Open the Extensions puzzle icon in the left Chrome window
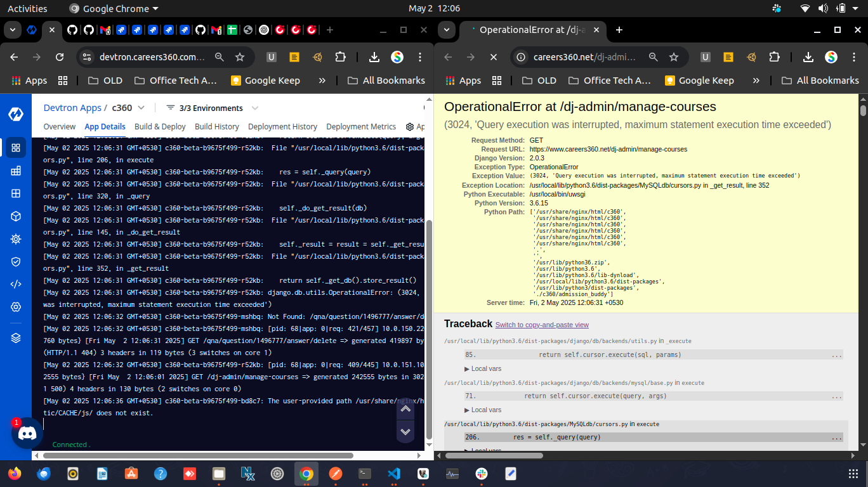 pyautogui.click(x=341, y=57)
